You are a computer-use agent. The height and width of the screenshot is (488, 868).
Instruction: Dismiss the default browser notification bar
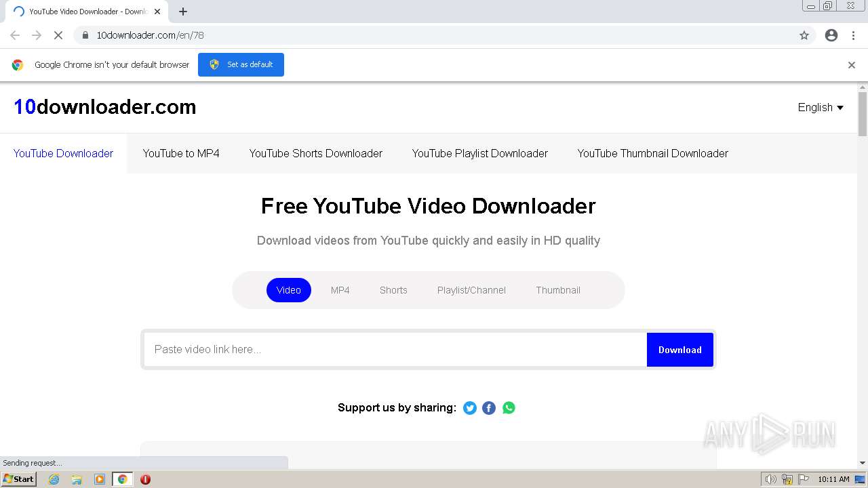[852, 65]
